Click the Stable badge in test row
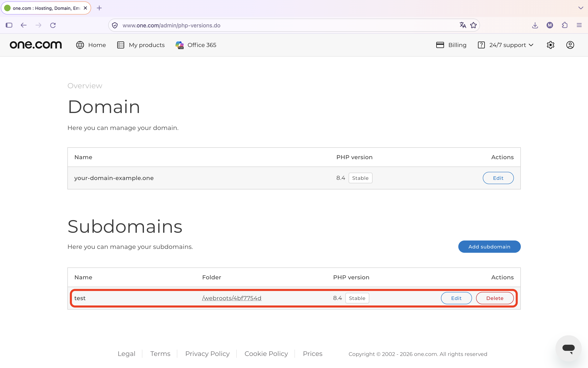 click(357, 298)
